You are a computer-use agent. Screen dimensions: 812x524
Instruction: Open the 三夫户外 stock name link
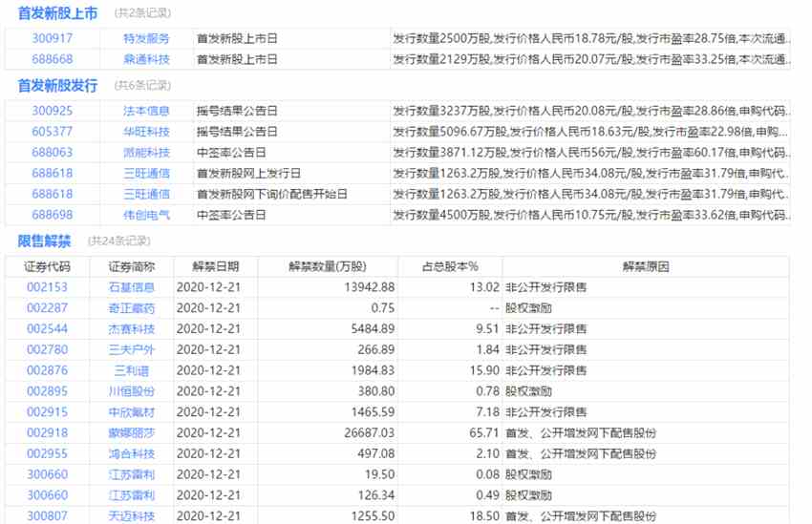pyautogui.click(x=132, y=349)
